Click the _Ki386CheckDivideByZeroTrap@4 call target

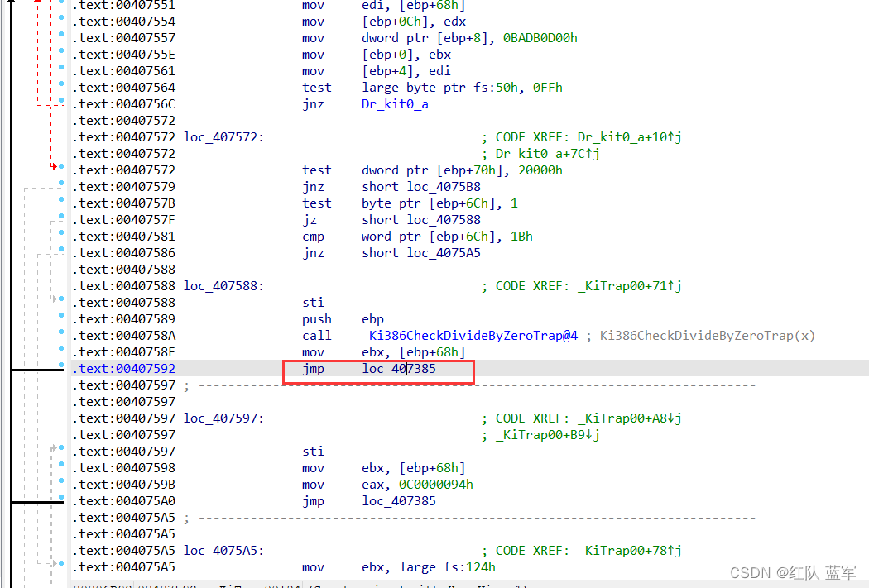469,335
